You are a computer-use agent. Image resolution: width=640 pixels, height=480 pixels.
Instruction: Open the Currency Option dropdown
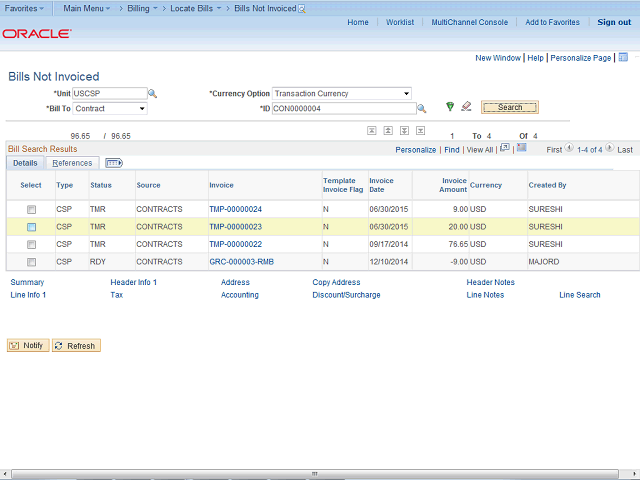pos(342,94)
